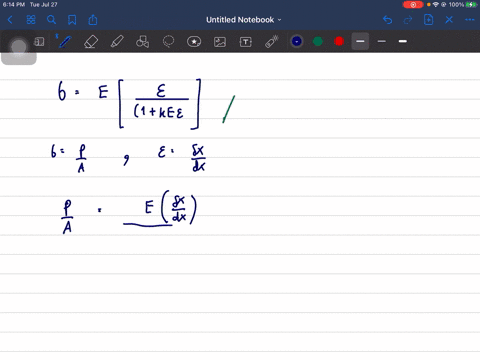Tap the battery status indicator
This screenshot has height=360, width=480.
[x=471, y=5]
